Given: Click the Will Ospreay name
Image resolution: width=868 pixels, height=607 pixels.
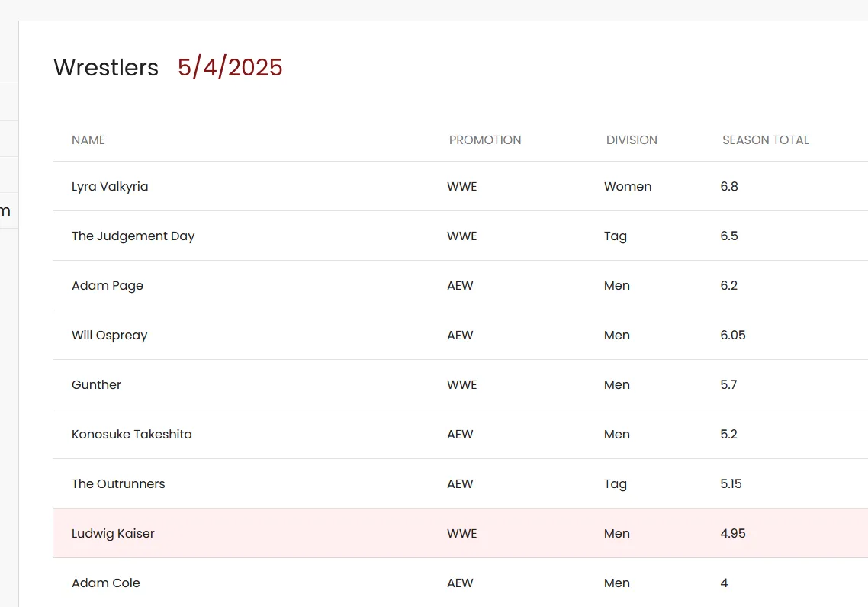Looking at the screenshot, I should pyautogui.click(x=110, y=336).
